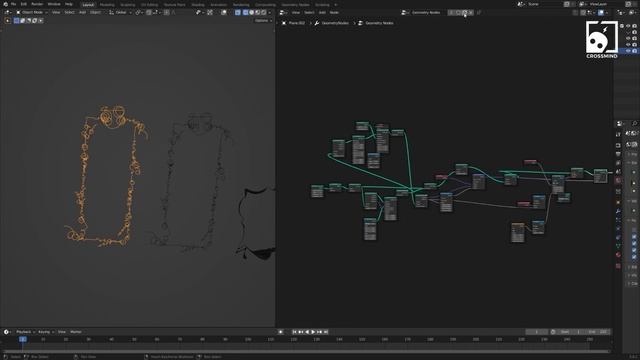The width and height of the screenshot is (640, 360).
Task: Open the Help menu
Action: 69,4
